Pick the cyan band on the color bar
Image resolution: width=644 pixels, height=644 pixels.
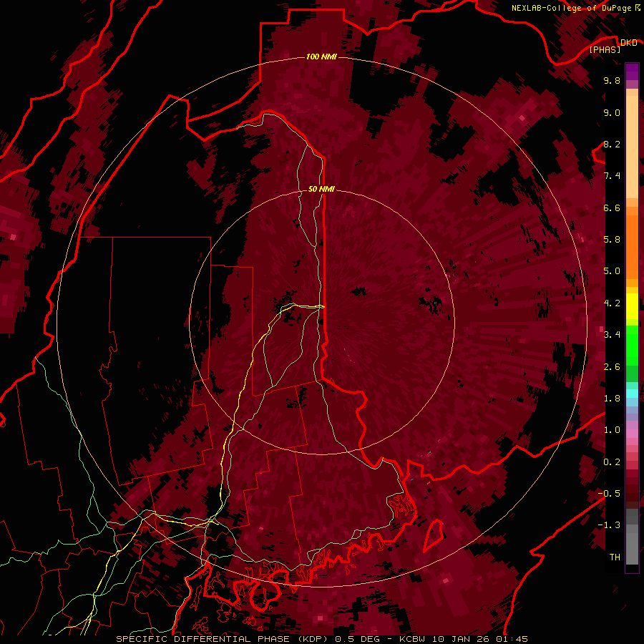(x=632, y=393)
